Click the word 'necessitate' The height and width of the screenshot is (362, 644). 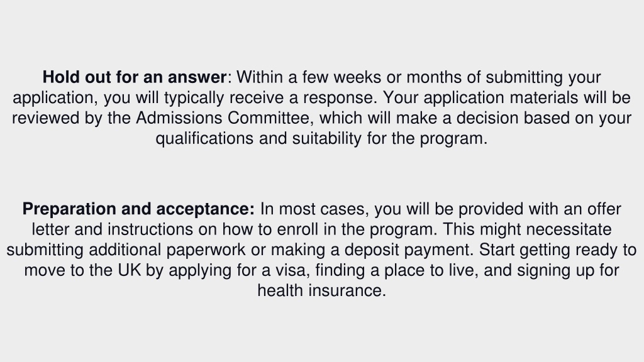[x=569, y=229]
